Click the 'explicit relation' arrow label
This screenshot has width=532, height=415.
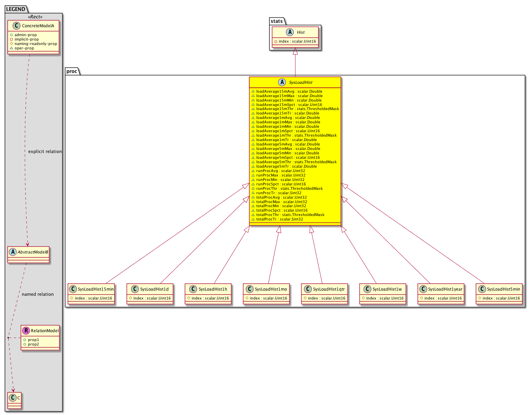(45, 152)
